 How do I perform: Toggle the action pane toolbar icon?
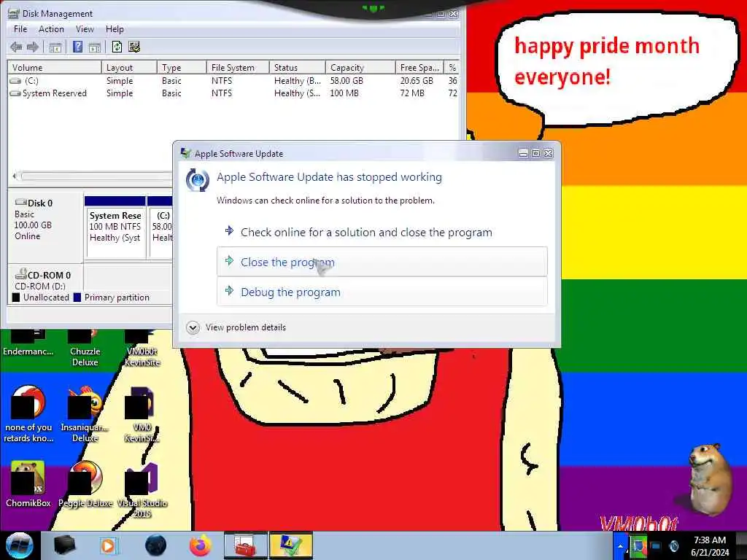pos(95,47)
